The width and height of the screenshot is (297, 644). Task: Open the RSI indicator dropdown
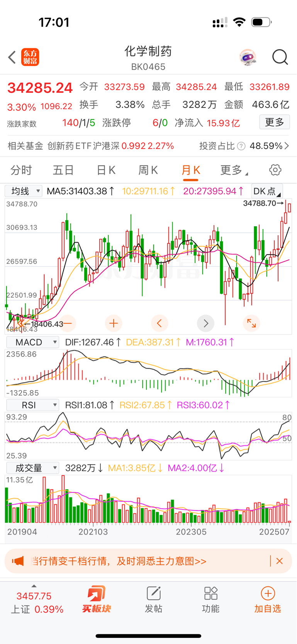pyautogui.click(x=33, y=405)
